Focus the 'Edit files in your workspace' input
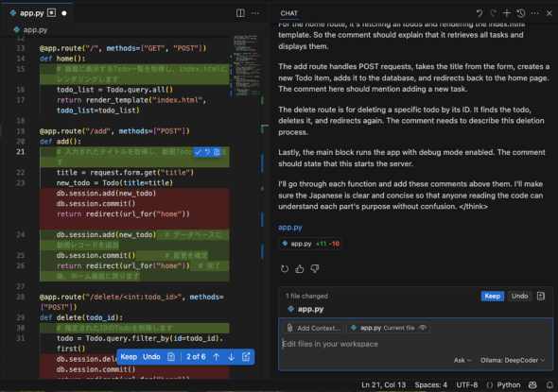 (415, 344)
